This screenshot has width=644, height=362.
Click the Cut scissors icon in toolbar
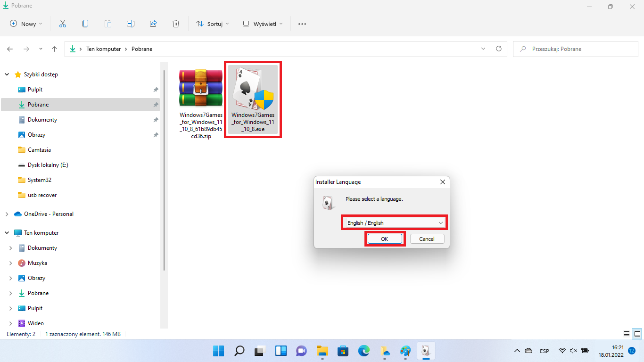pyautogui.click(x=62, y=24)
